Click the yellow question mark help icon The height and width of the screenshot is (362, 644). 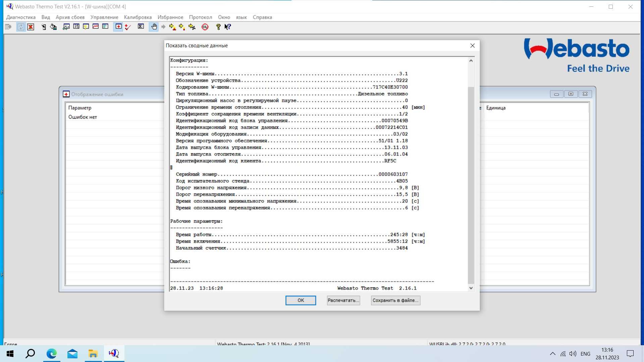(x=218, y=27)
